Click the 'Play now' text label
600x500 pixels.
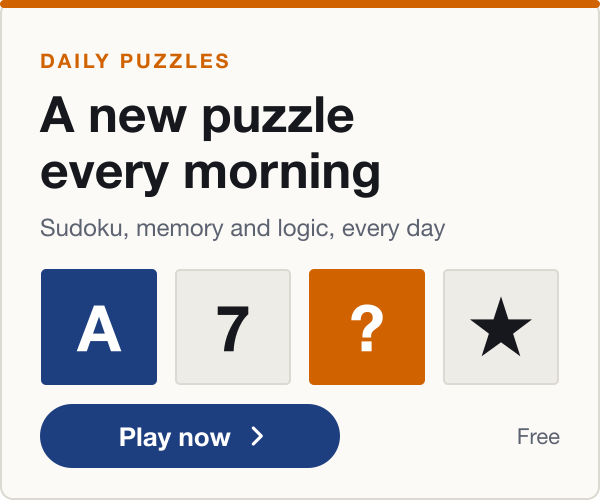pos(174,437)
